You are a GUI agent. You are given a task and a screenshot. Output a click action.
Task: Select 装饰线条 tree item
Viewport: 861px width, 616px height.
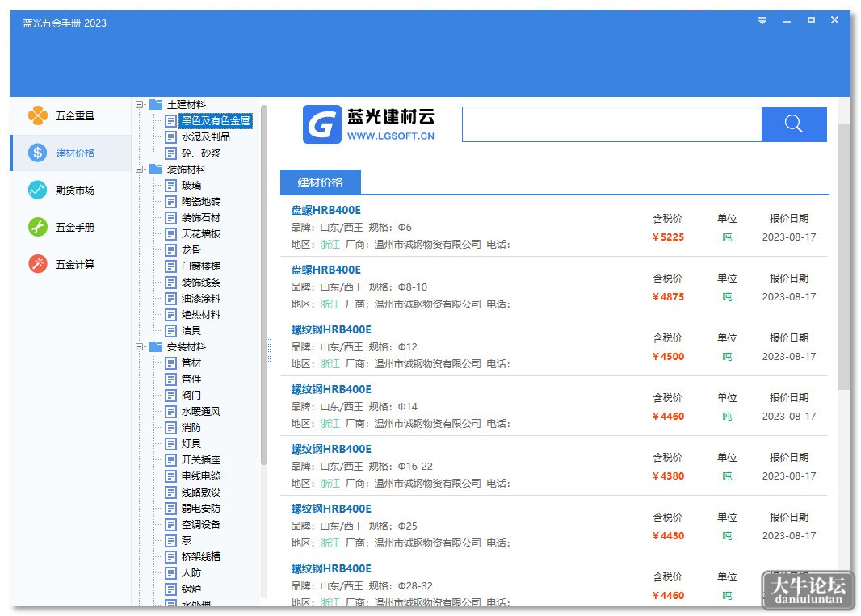pyautogui.click(x=201, y=283)
